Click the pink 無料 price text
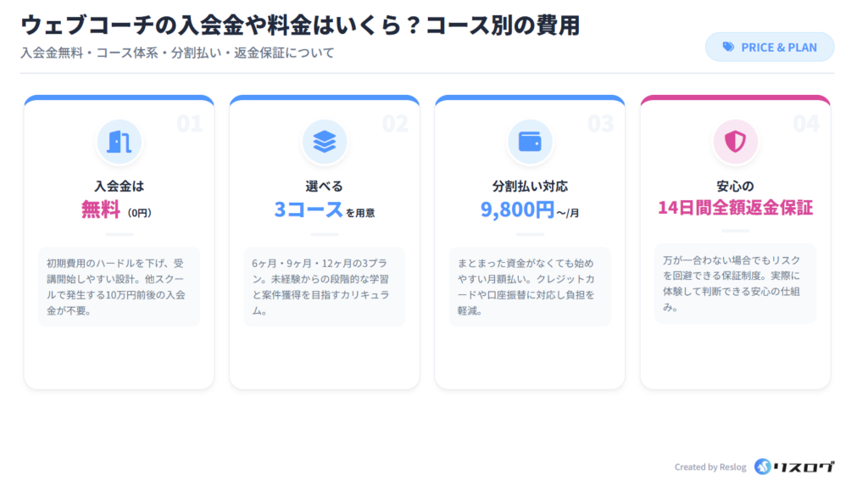 102,209
